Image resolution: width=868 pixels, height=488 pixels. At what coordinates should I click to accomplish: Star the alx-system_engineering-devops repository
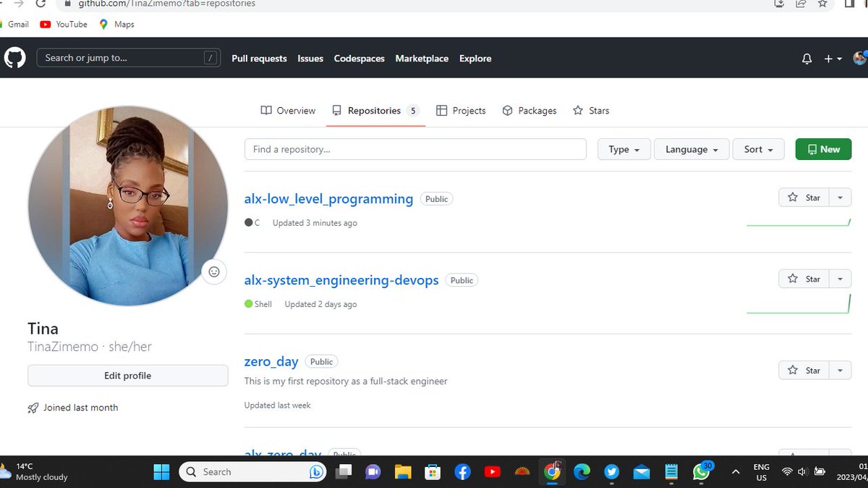pyautogui.click(x=804, y=279)
